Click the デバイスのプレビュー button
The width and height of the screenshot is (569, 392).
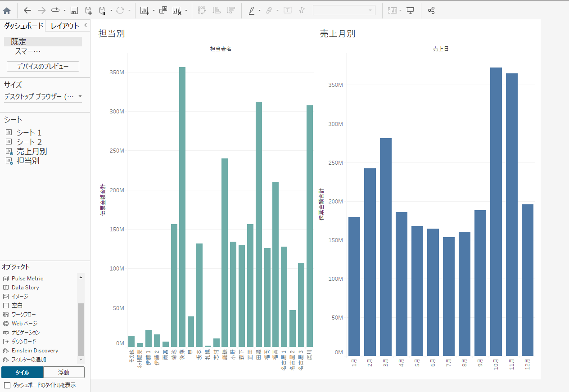[43, 66]
